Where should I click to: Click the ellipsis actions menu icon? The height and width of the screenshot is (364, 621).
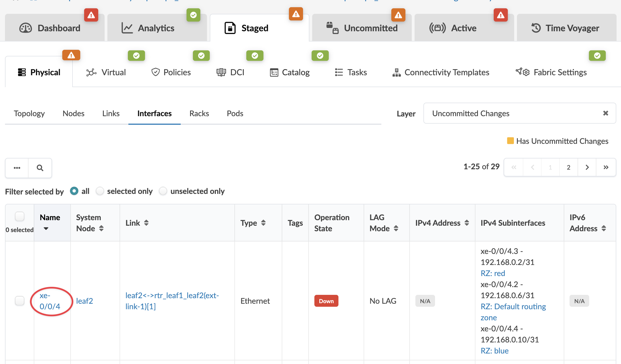tap(17, 168)
